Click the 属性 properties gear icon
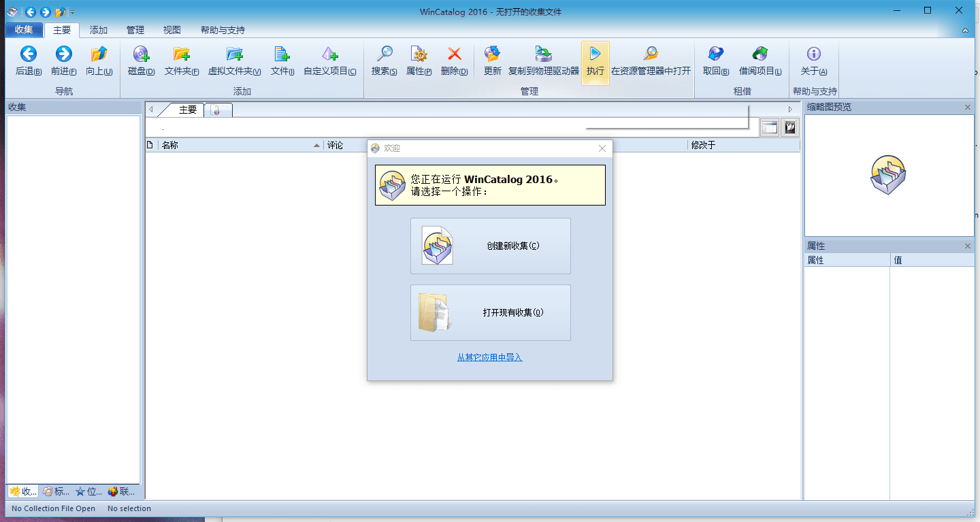The height and width of the screenshot is (522, 980). (x=419, y=54)
